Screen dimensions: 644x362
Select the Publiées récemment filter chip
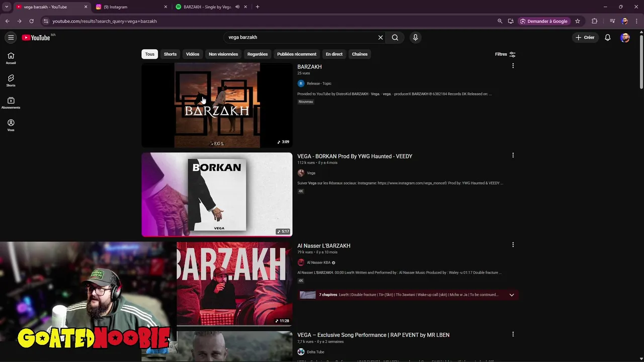tap(297, 54)
